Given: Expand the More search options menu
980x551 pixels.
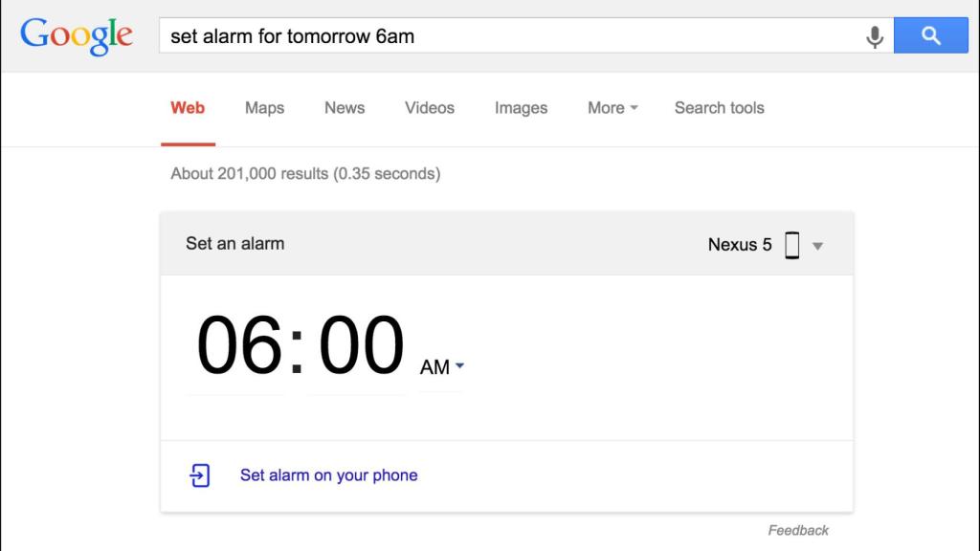Looking at the screenshot, I should (612, 108).
